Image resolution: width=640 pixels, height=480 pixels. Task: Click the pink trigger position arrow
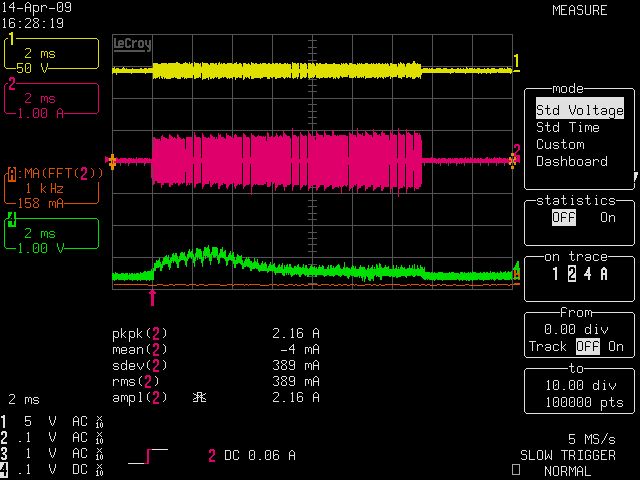point(152,298)
